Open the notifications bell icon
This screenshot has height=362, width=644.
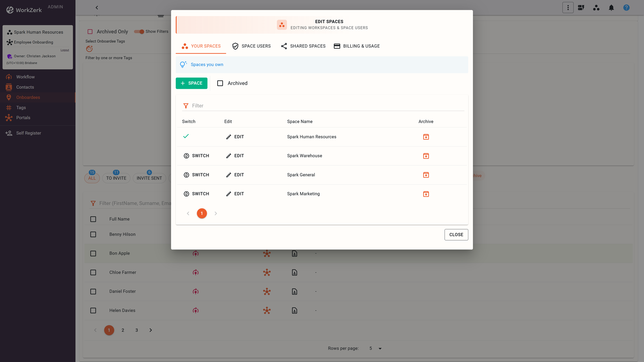click(x=611, y=8)
